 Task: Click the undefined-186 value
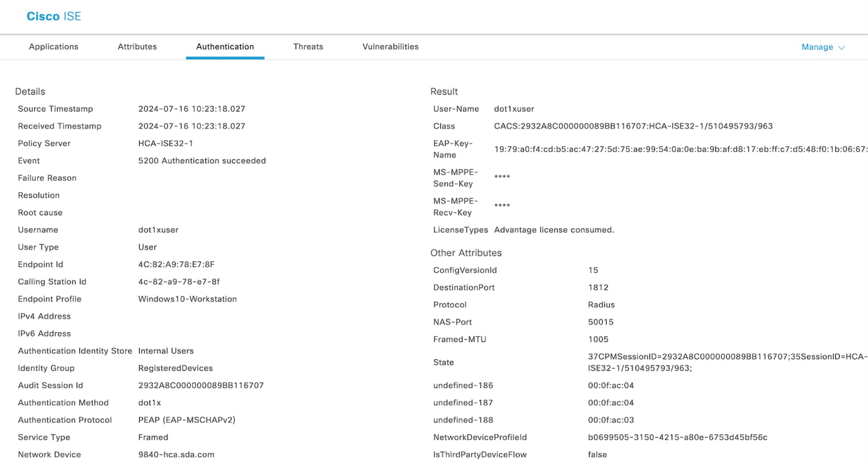tap(611, 386)
